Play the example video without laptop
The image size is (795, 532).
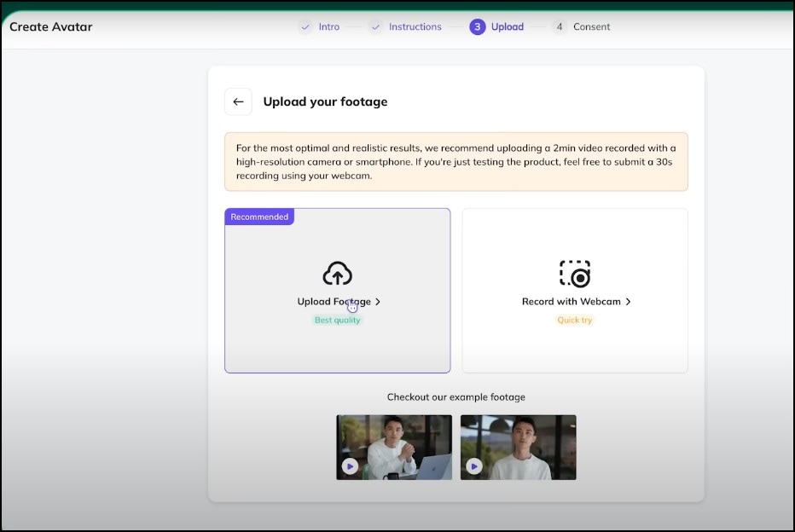pos(474,466)
